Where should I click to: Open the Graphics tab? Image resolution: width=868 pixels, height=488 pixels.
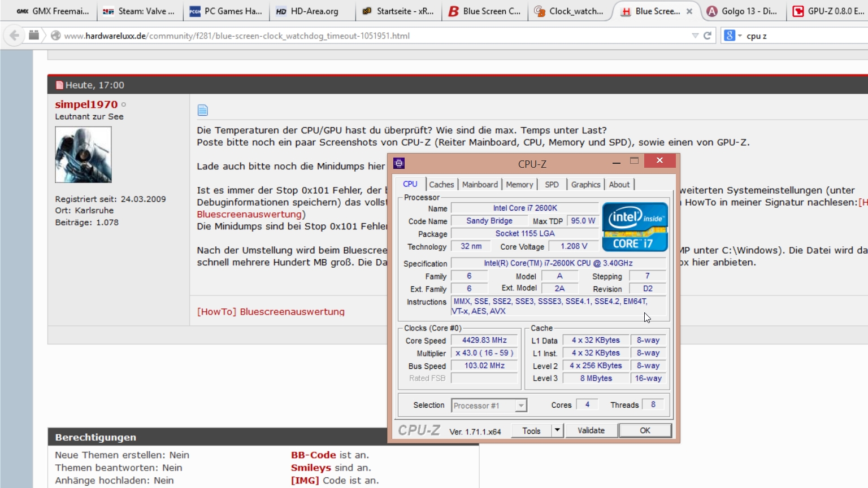[585, 185]
